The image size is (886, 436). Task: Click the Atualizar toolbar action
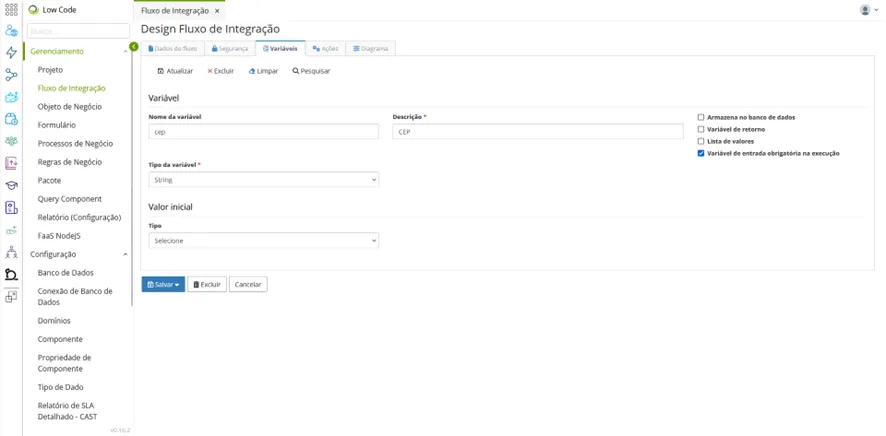pyautogui.click(x=175, y=71)
